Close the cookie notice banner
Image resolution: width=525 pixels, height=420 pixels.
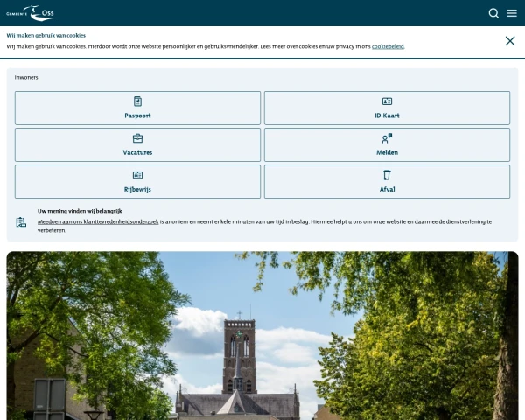(510, 41)
